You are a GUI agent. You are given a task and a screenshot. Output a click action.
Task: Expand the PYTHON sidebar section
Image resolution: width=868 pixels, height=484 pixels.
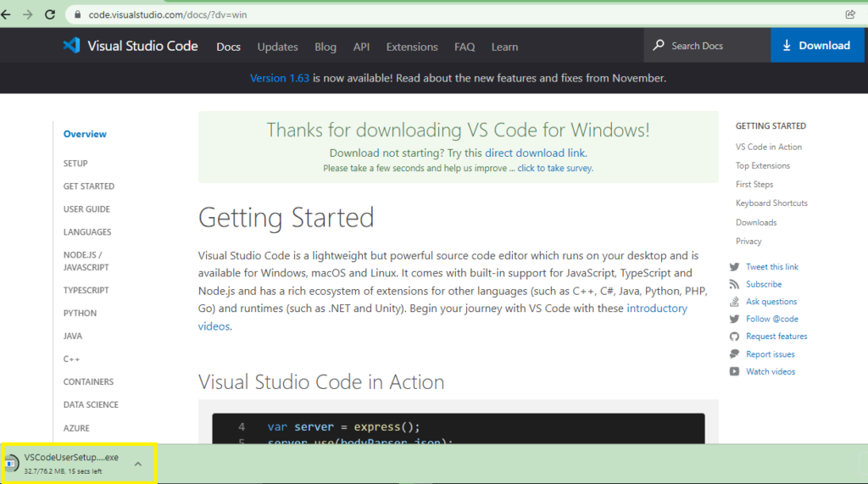click(x=80, y=313)
